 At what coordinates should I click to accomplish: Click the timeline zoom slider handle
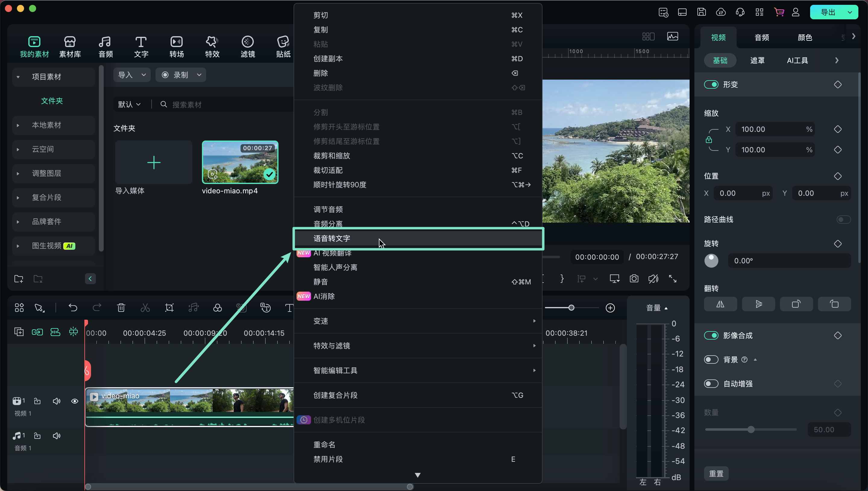[571, 308]
